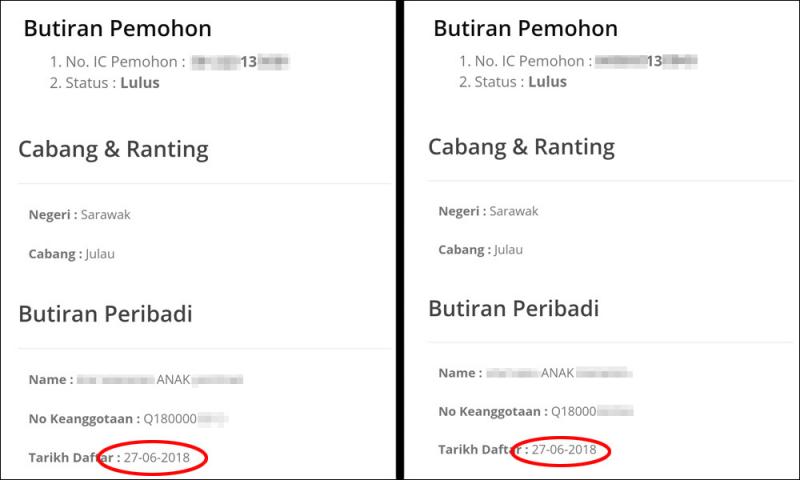Click Cabang & Ranting heading in right panel
This screenshot has width=800, height=480.
pyautogui.click(x=521, y=147)
